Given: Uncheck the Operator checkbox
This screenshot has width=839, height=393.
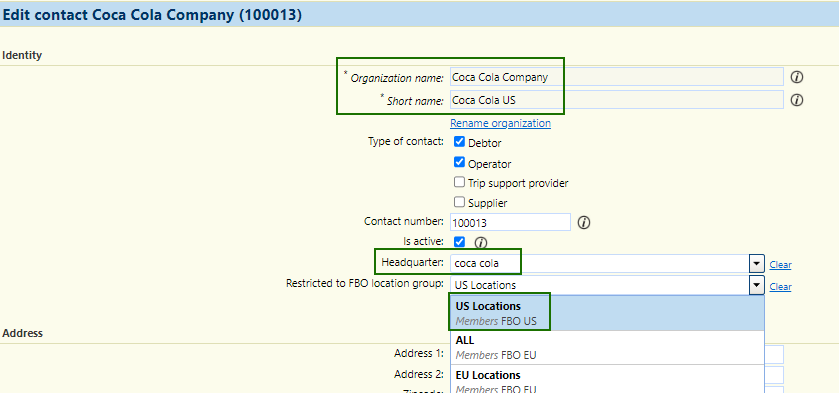Looking at the screenshot, I should (459, 162).
